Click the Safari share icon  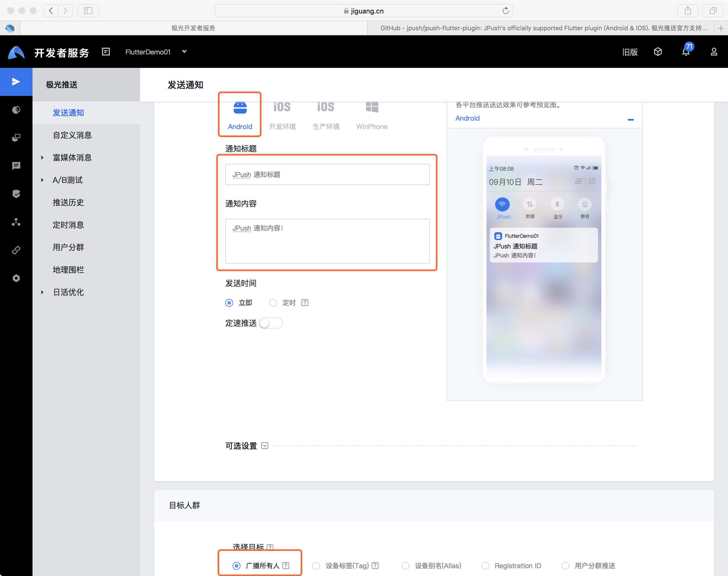coord(688,11)
